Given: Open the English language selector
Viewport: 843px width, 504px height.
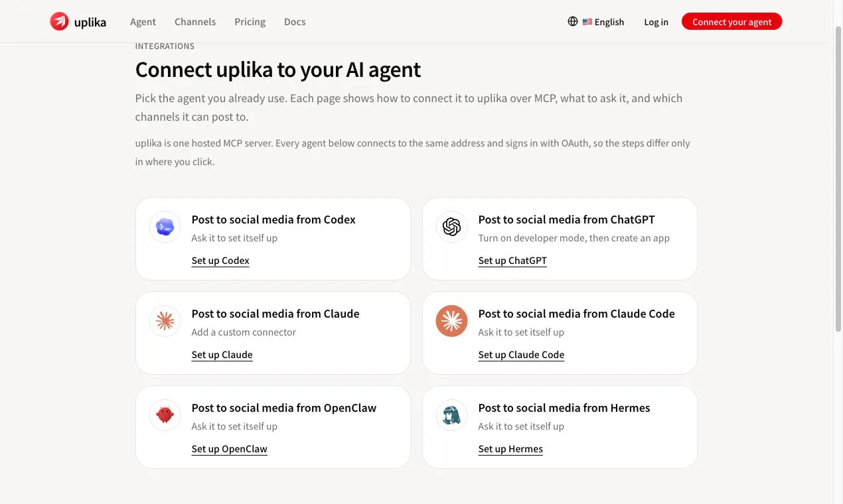Looking at the screenshot, I should coord(603,22).
